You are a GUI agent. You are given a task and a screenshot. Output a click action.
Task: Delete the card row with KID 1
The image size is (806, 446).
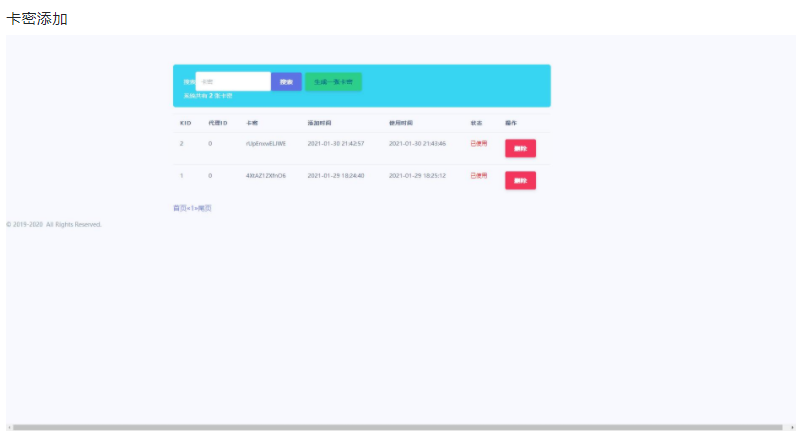520,180
